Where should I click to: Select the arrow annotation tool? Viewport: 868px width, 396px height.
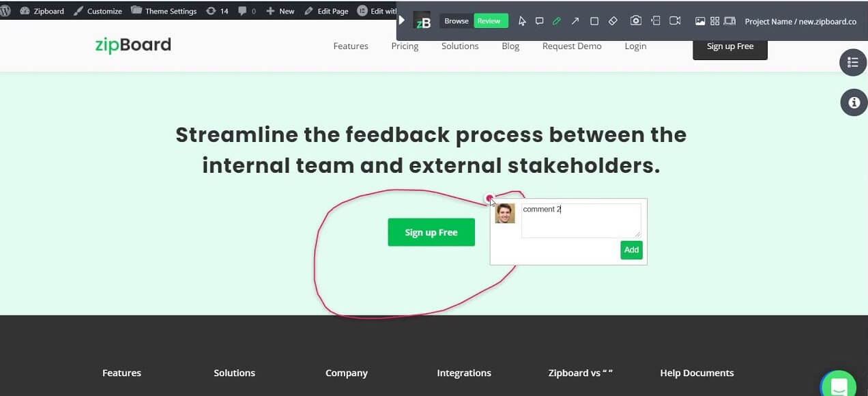575,21
